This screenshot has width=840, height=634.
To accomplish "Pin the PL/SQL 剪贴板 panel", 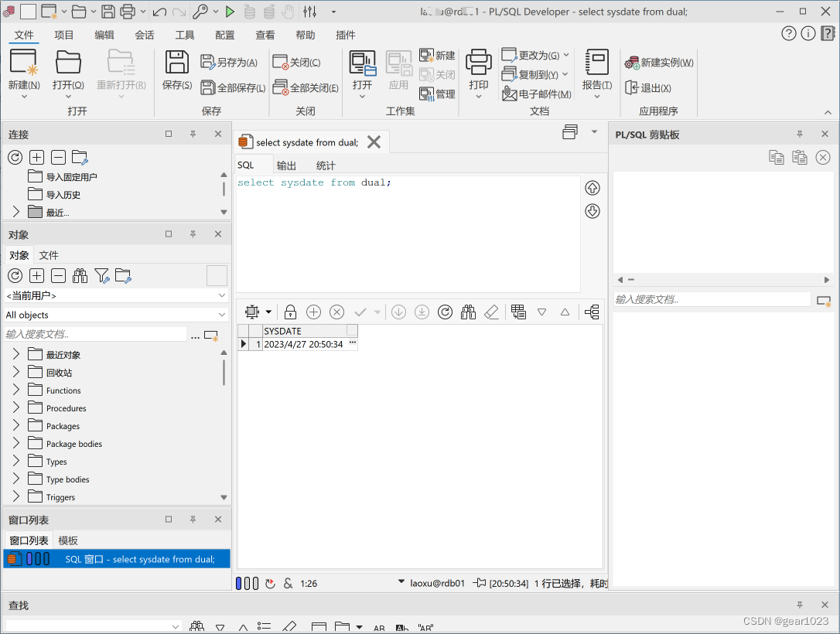I will click(x=799, y=134).
